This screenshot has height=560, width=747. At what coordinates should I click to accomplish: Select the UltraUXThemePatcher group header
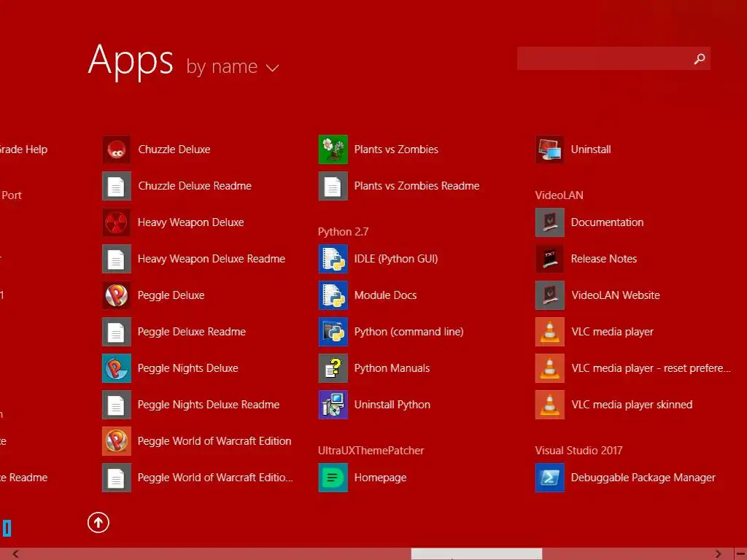pos(371,451)
